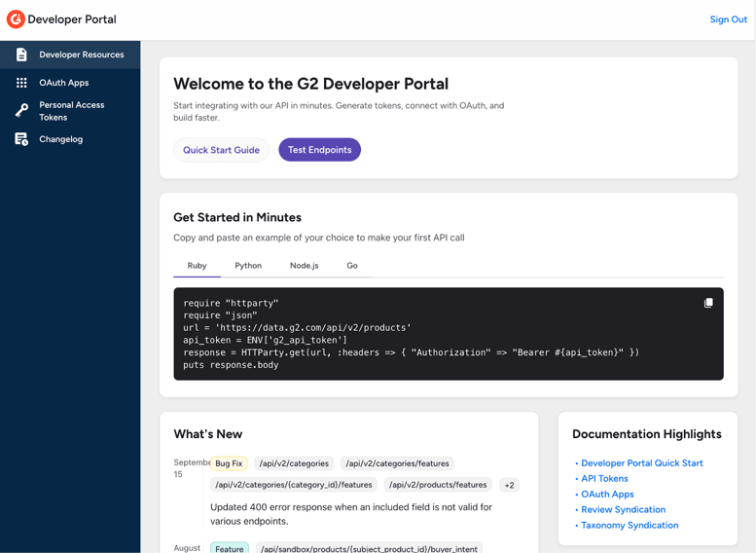Select the Ruby code tab
The image size is (756, 553).
[197, 266]
